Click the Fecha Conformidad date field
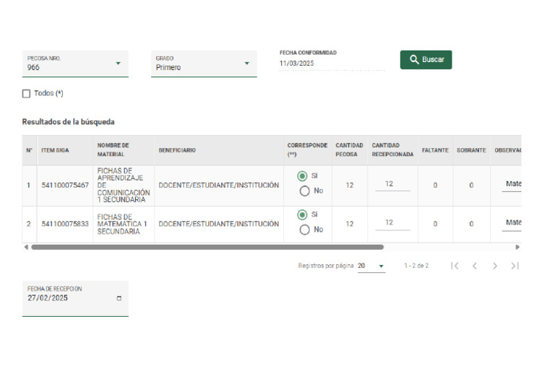 [x=332, y=64]
